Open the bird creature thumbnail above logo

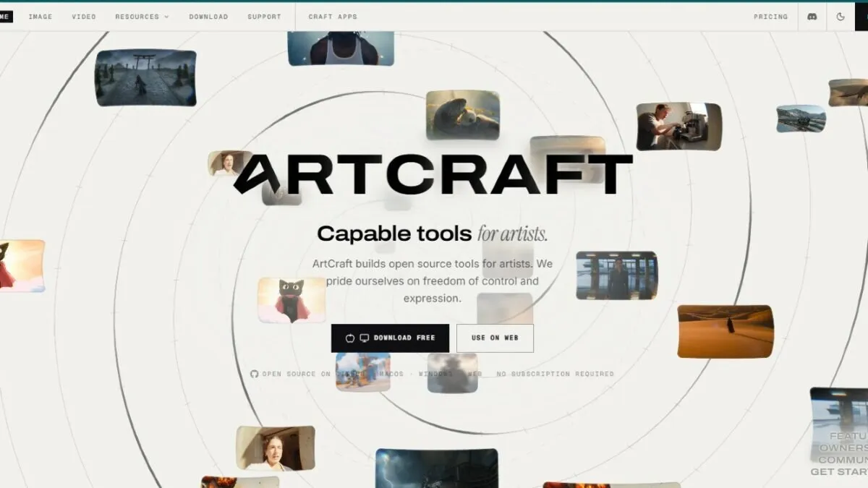point(463,115)
